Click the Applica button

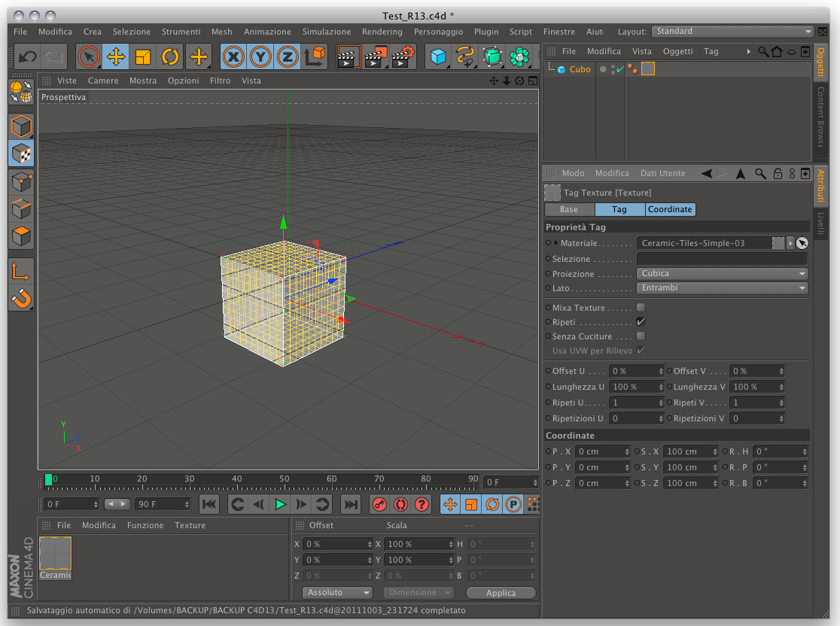[501, 593]
